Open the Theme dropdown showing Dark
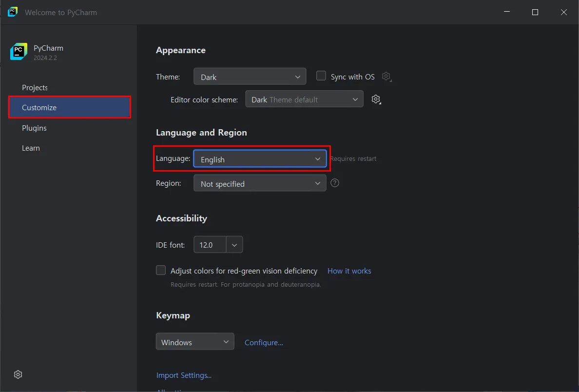This screenshot has width=579, height=392. pyautogui.click(x=250, y=77)
